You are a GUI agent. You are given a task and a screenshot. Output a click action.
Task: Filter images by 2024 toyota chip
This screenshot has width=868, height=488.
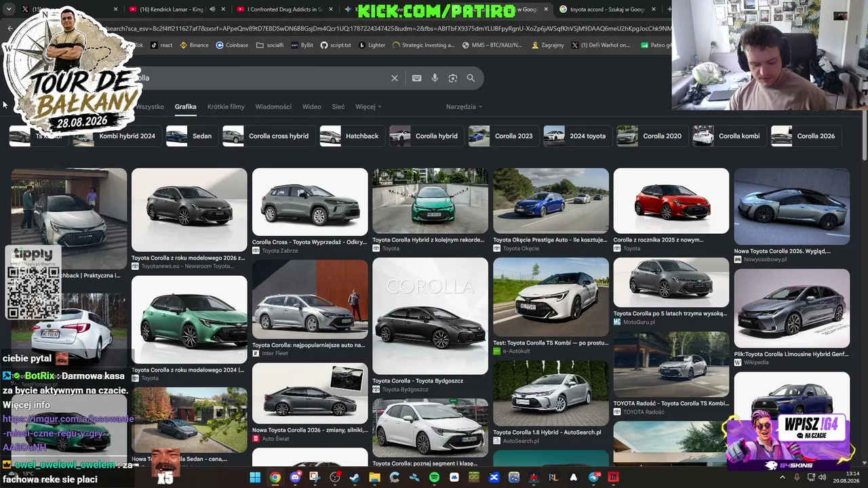click(578, 136)
